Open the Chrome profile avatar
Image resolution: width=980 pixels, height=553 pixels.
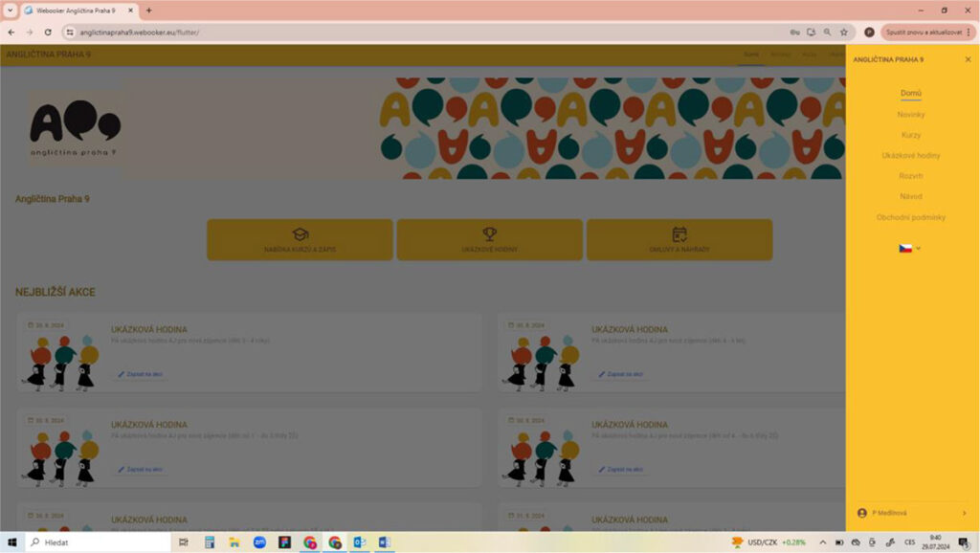point(869,32)
